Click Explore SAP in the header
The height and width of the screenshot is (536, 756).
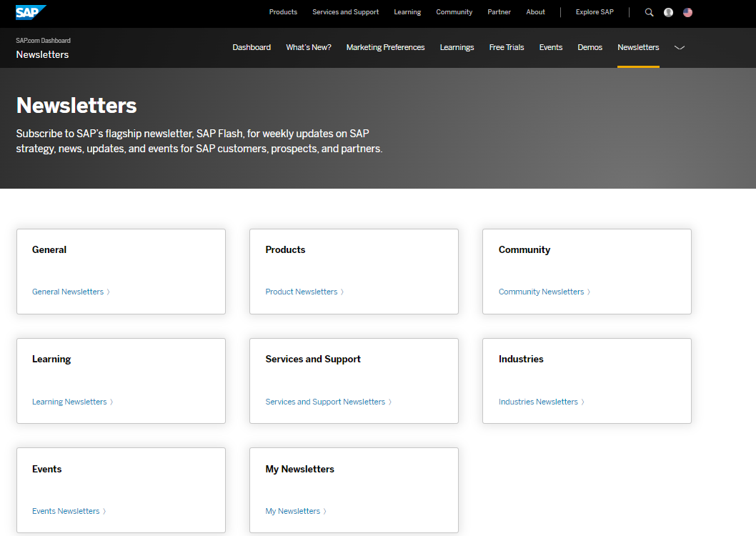[x=595, y=12]
